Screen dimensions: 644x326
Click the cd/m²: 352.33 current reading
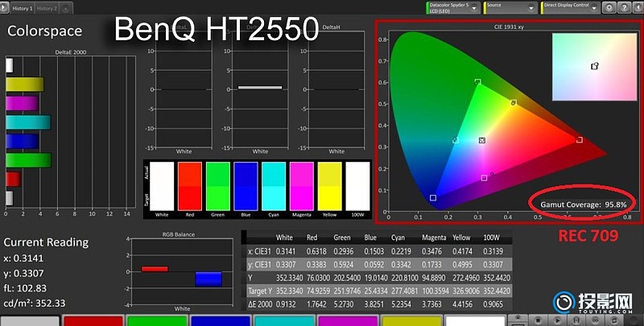tap(34, 303)
